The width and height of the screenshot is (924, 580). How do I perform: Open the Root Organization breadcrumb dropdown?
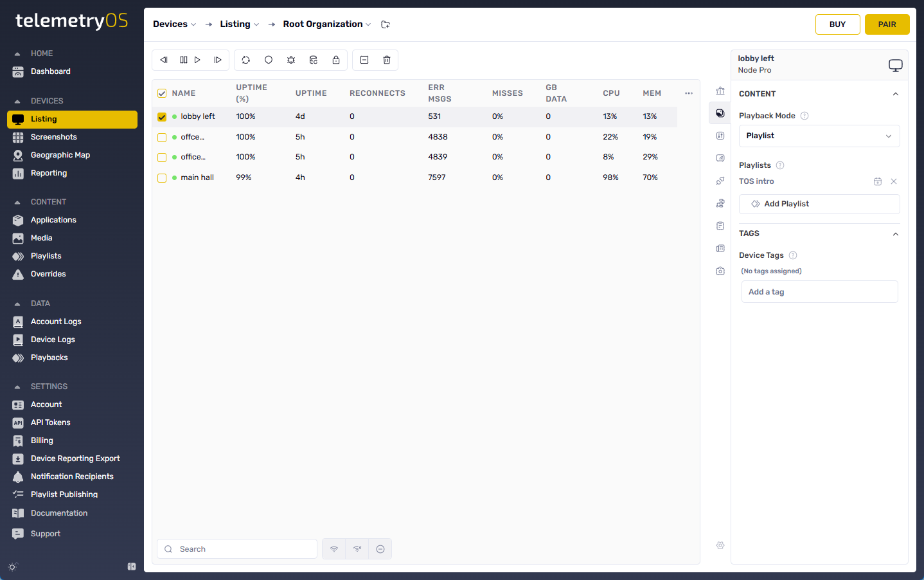click(x=327, y=24)
